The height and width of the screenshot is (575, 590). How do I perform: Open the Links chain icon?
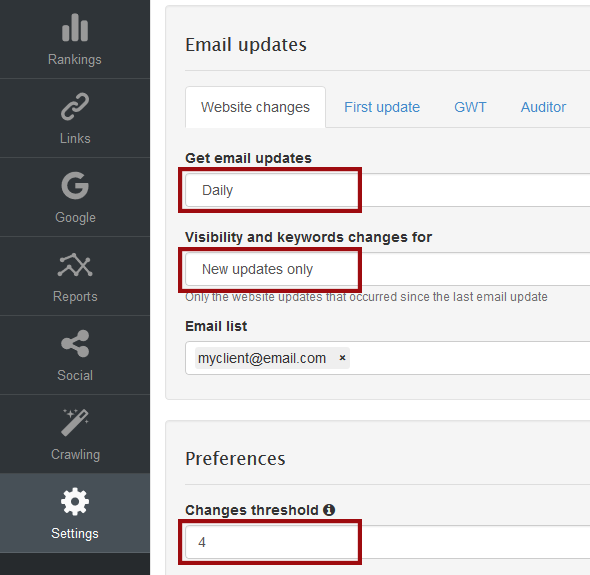(75, 106)
